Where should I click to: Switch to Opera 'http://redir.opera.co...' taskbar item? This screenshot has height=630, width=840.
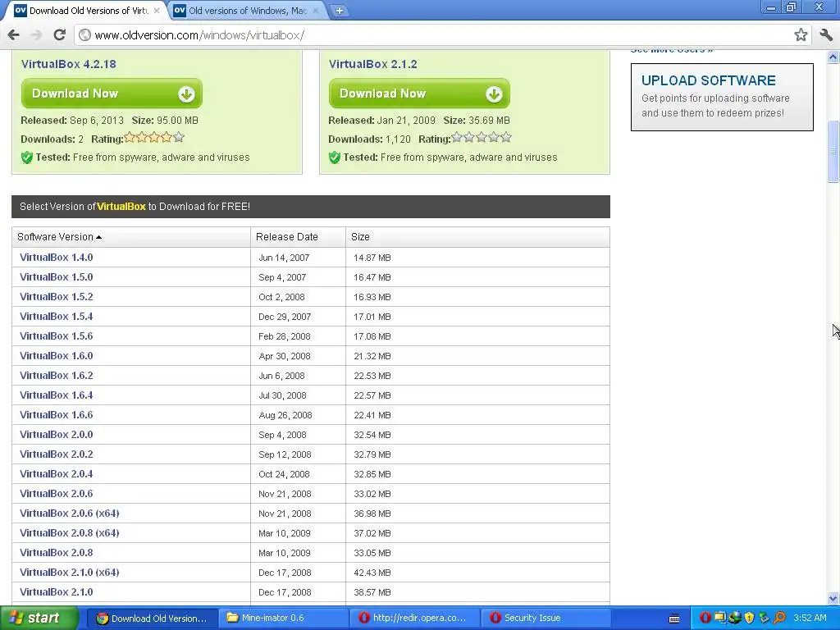click(x=413, y=619)
